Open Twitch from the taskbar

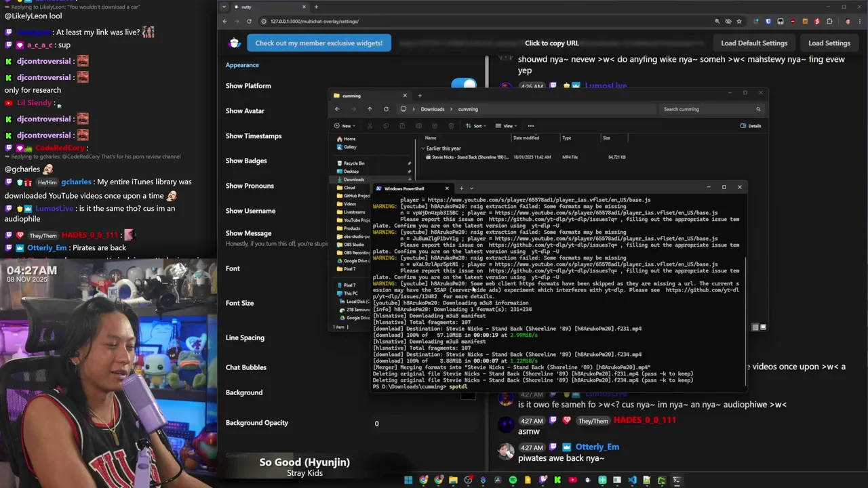click(542, 480)
